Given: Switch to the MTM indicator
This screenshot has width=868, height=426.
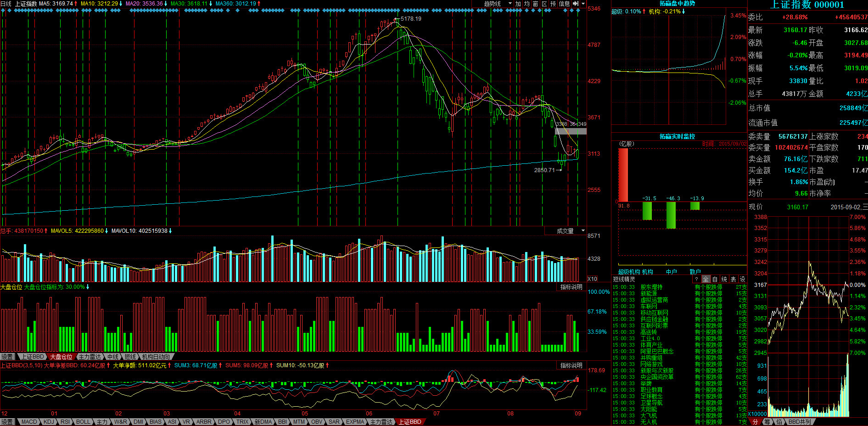Looking at the screenshot, I should (299, 422).
